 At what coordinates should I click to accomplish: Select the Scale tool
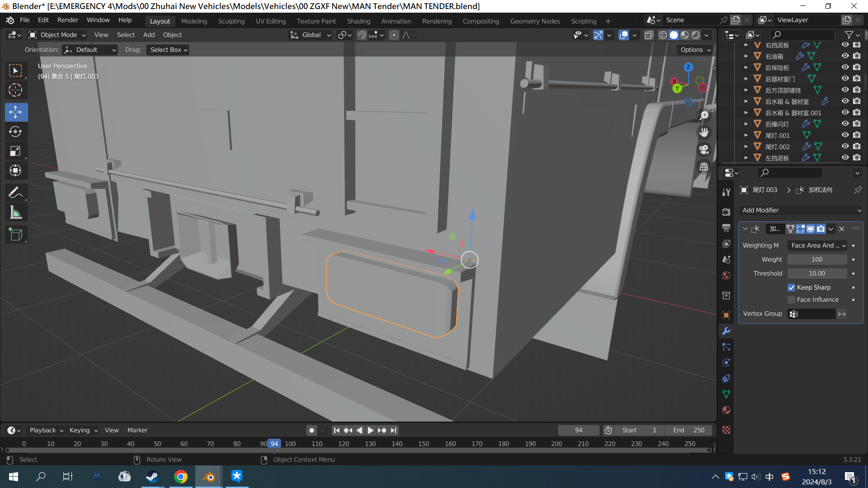click(x=15, y=151)
